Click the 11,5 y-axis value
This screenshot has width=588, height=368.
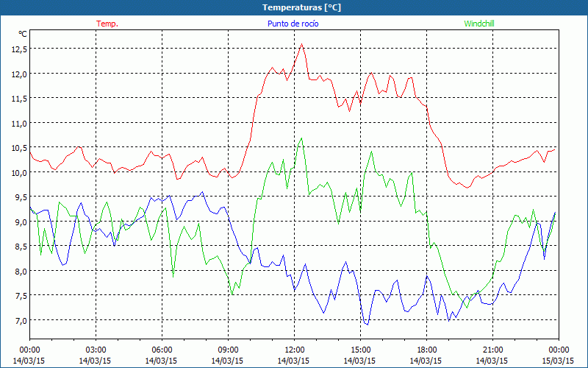coord(20,99)
